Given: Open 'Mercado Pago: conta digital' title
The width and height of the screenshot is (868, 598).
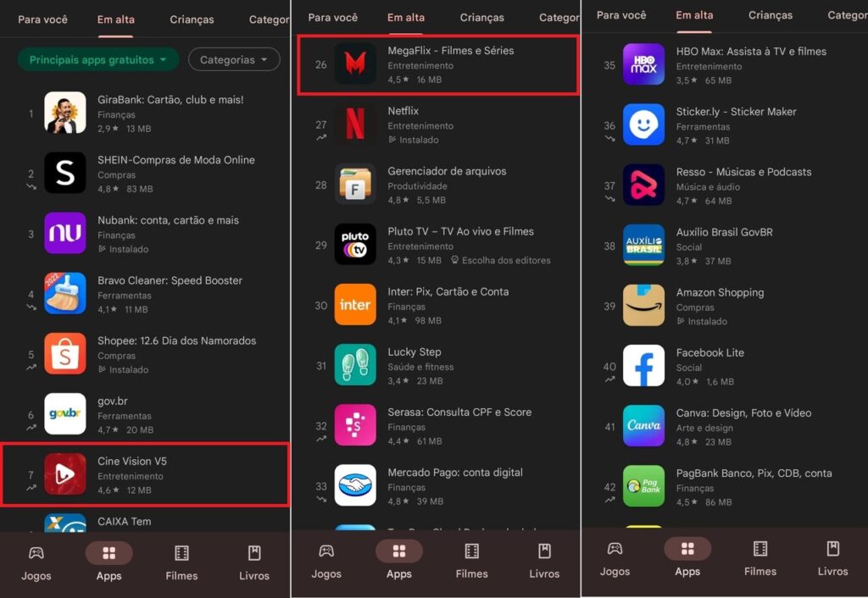Looking at the screenshot, I should (x=455, y=473).
